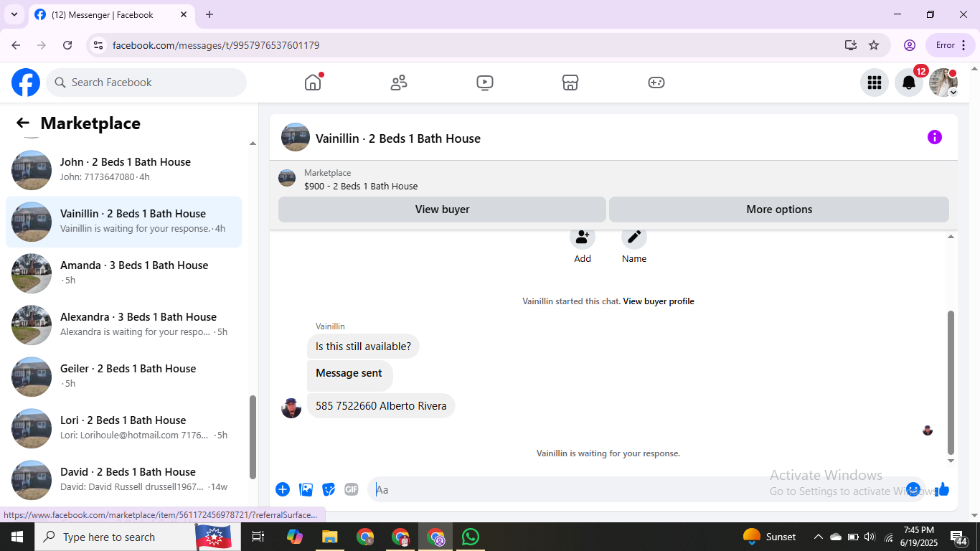Open the taskbar notification center icon

pos(959,537)
